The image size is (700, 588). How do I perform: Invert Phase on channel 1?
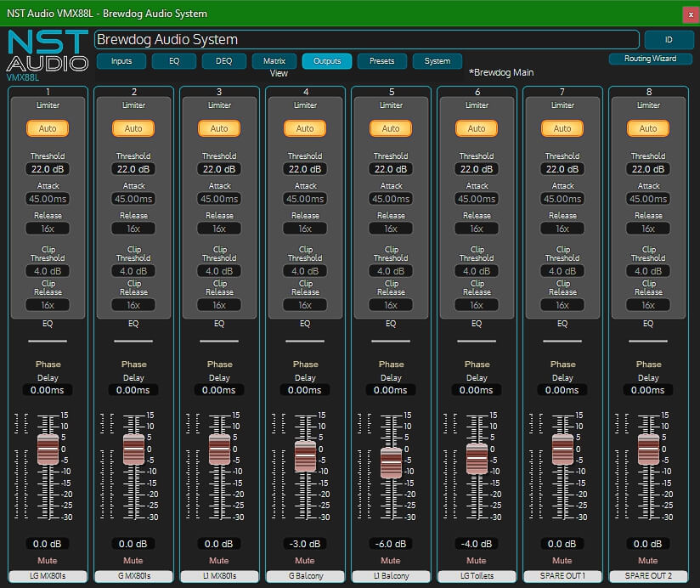[x=48, y=365]
